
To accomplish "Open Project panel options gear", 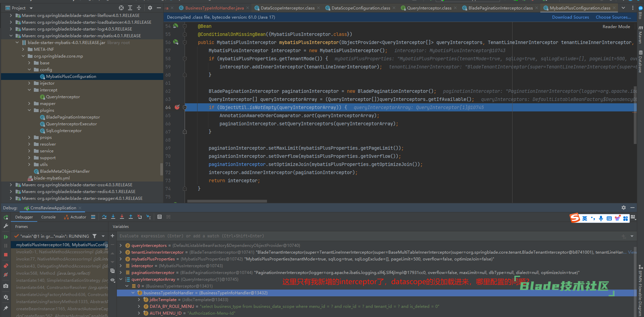I will tap(150, 8).
